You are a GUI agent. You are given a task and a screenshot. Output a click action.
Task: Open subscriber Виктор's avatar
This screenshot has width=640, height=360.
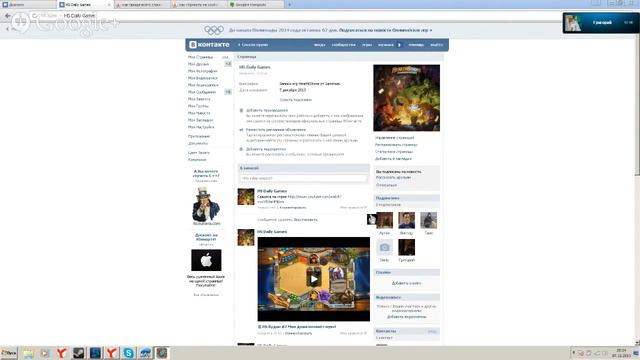pos(407,220)
